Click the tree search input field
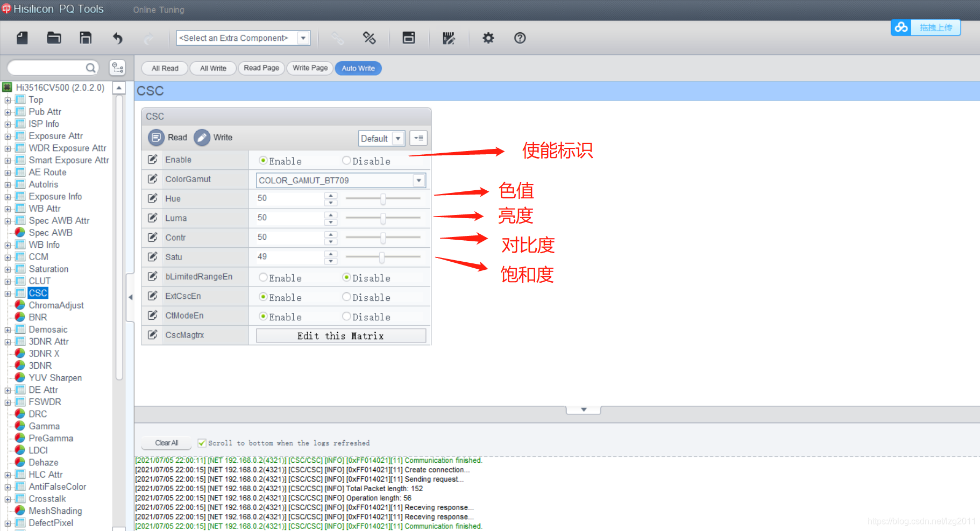Image resolution: width=980 pixels, height=531 pixels. point(47,68)
